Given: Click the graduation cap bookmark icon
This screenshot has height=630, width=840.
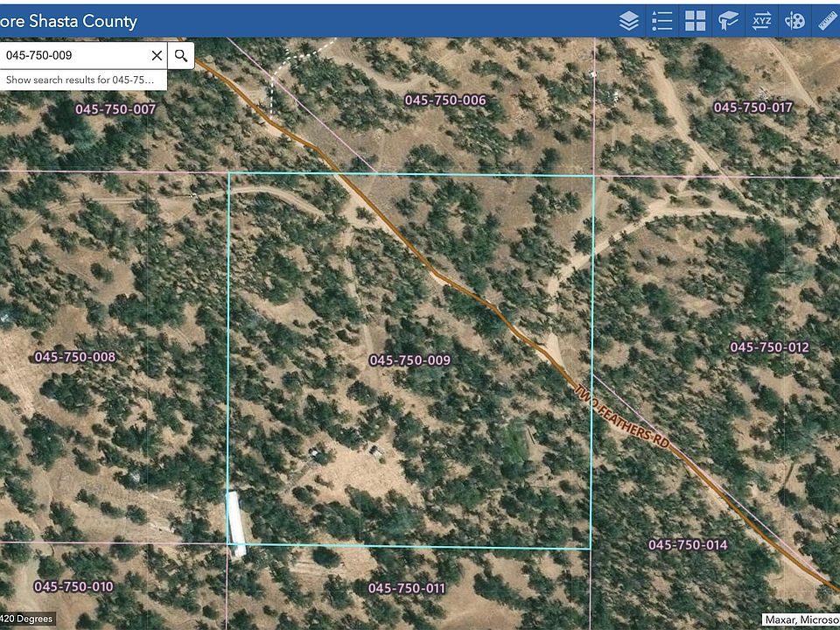Looking at the screenshot, I should pos(728,21).
